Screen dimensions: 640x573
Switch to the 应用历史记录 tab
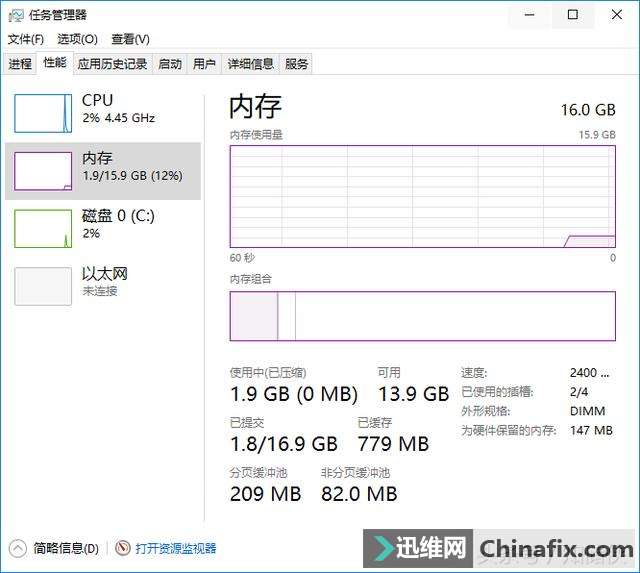[x=113, y=64]
